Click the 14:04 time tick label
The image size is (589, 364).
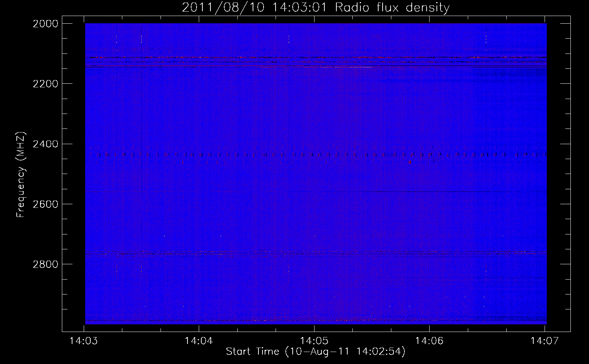coord(199,341)
